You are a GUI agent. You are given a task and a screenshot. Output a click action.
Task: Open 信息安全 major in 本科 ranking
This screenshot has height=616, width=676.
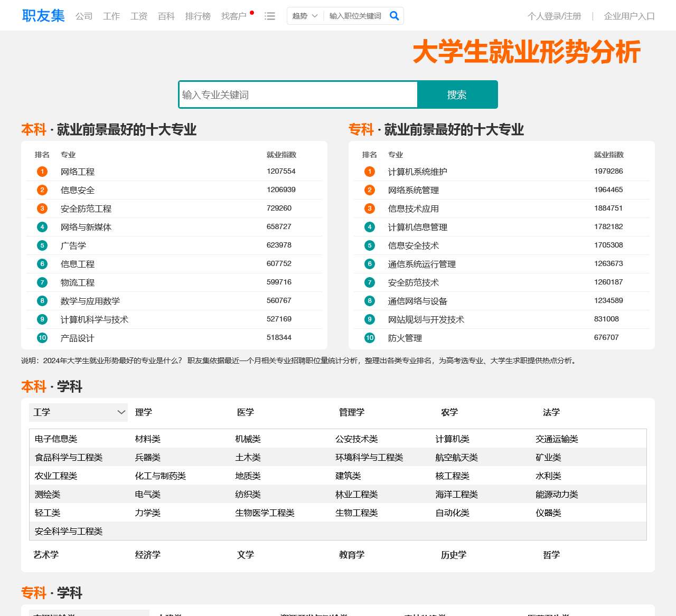click(x=78, y=190)
